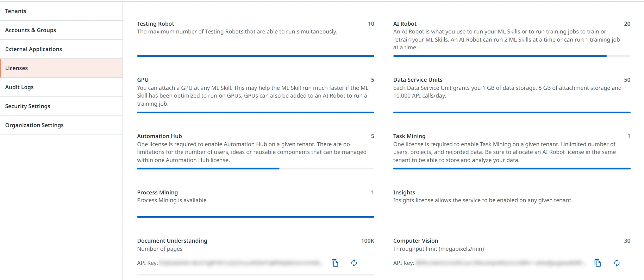Select the Licenses sidebar item

[x=61, y=68]
